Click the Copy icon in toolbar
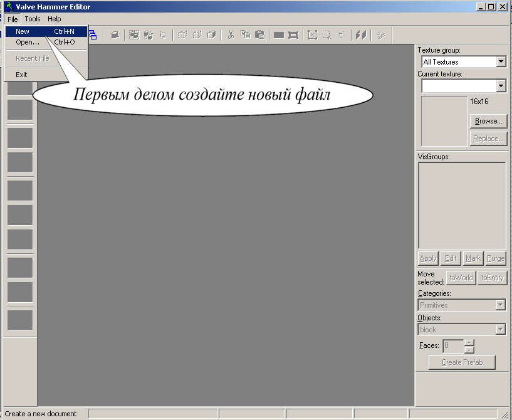This screenshot has height=420, width=512. click(x=245, y=34)
